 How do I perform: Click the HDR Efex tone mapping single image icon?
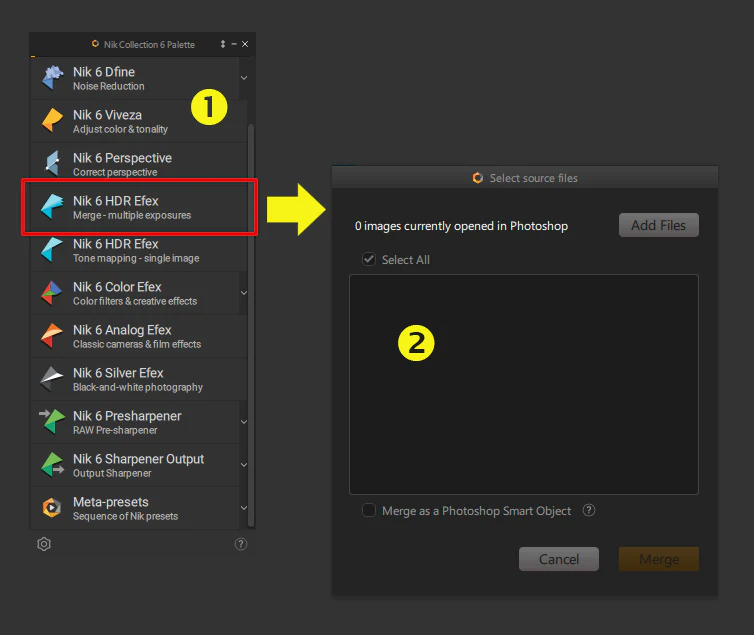52,249
